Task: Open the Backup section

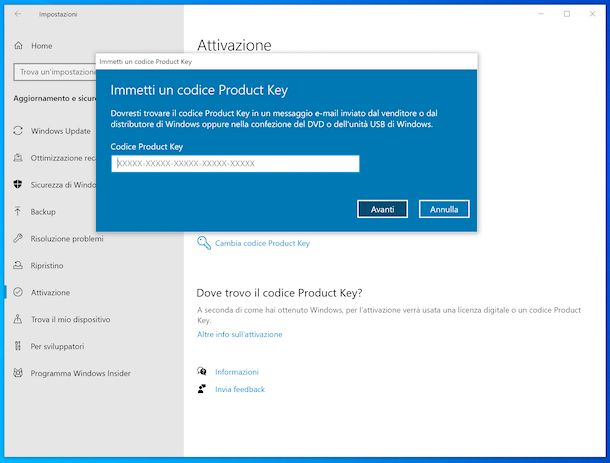Action: pyautogui.click(x=43, y=212)
